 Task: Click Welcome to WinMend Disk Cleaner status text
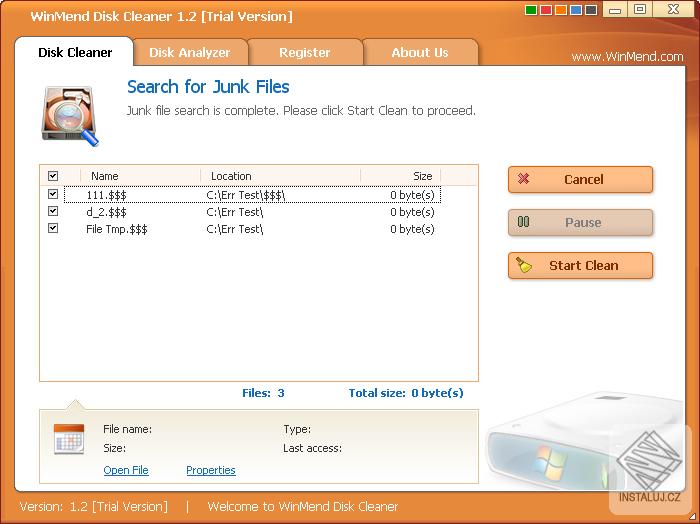[303, 507]
